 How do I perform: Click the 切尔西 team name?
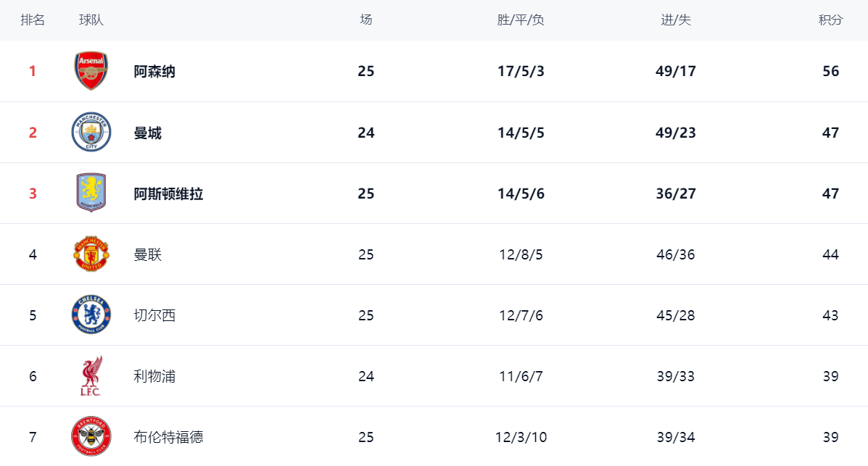click(x=154, y=315)
